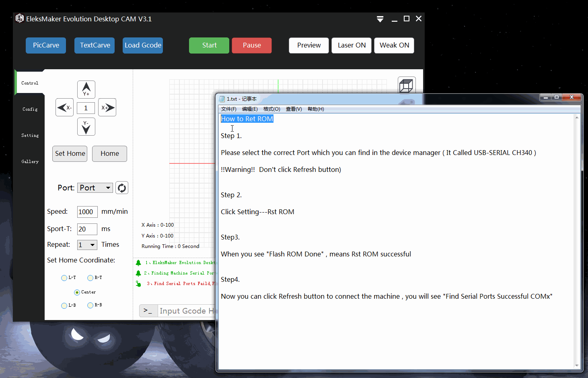
Task: Click the Speed input field
Action: (87, 212)
